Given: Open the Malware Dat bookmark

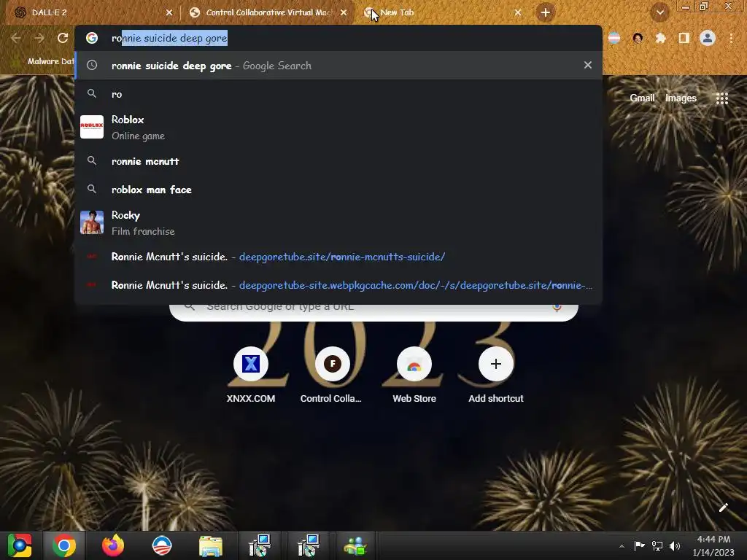Looking at the screenshot, I should click(43, 61).
